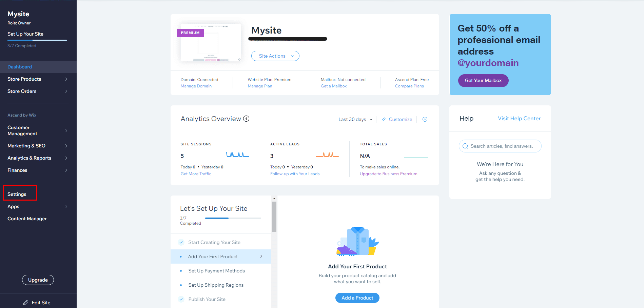Click the Set Up Your Site progress bar
644x308 pixels.
[x=37, y=40]
